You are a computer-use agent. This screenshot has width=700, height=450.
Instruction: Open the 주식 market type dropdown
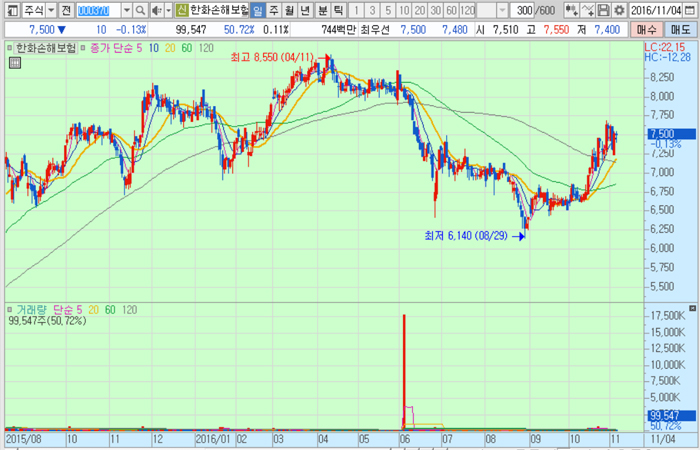(x=38, y=10)
